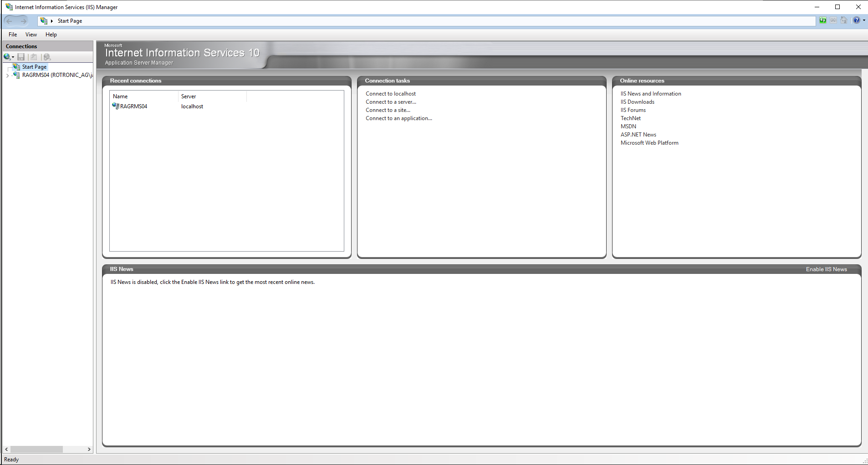Click Enable IIS News link

827,269
